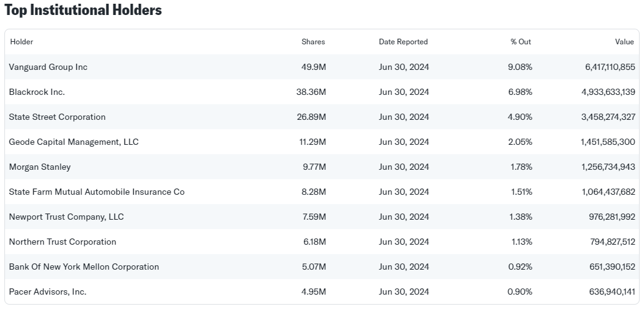Click 4.90% in the % Out column

coord(520,117)
